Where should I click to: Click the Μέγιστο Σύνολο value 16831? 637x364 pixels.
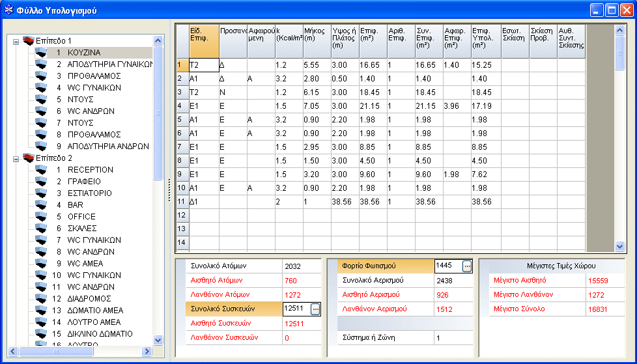point(606,309)
